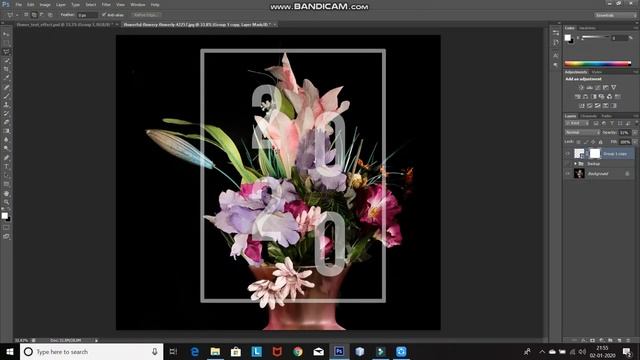The height and width of the screenshot is (360, 640).
Task: Open the Filter menu
Action: [106, 5]
